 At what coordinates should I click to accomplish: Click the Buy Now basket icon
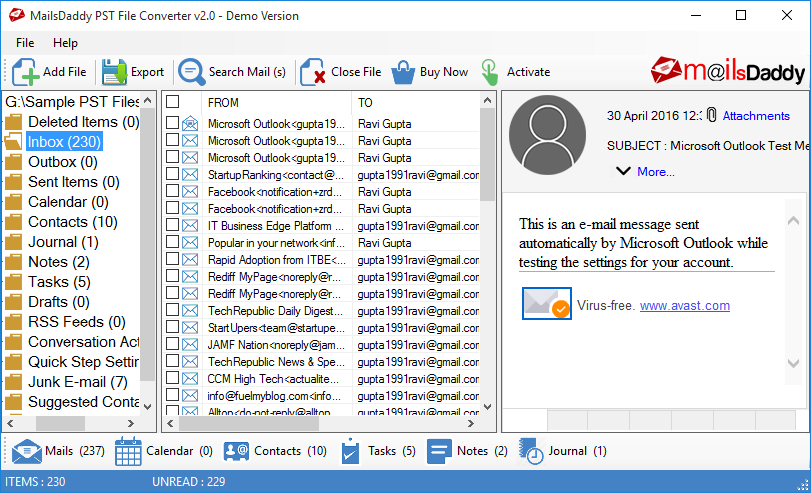(403, 72)
